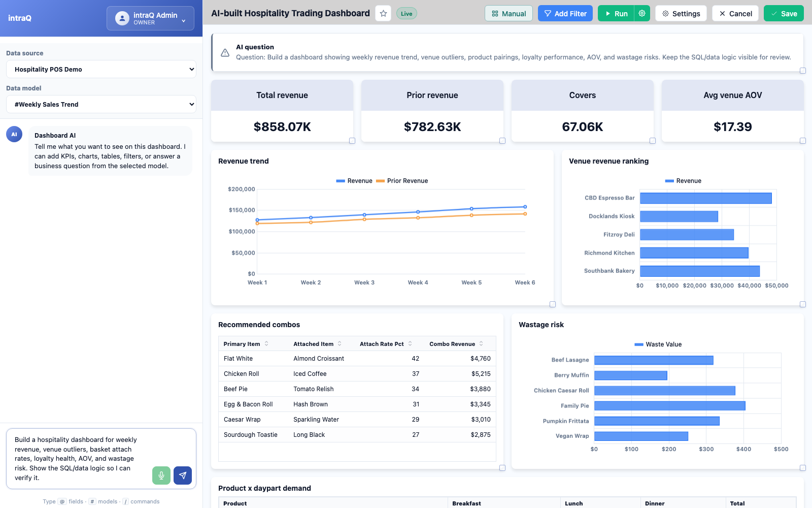
Task: Expand the intraQ Admin account menu
Action: point(150,18)
